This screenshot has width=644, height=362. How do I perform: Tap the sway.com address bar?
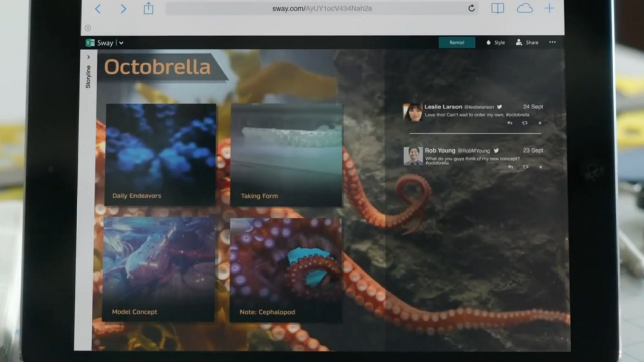click(321, 9)
